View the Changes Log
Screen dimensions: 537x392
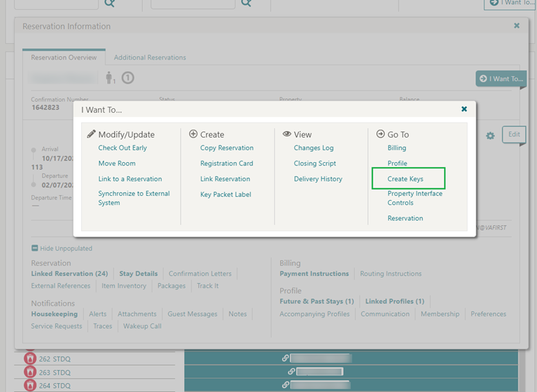[313, 148]
